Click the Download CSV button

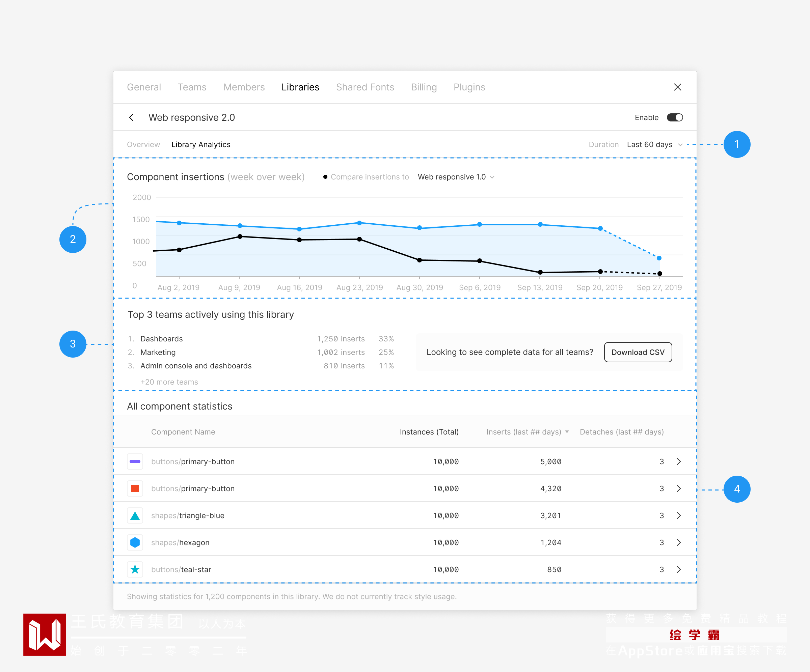(x=638, y=352)
